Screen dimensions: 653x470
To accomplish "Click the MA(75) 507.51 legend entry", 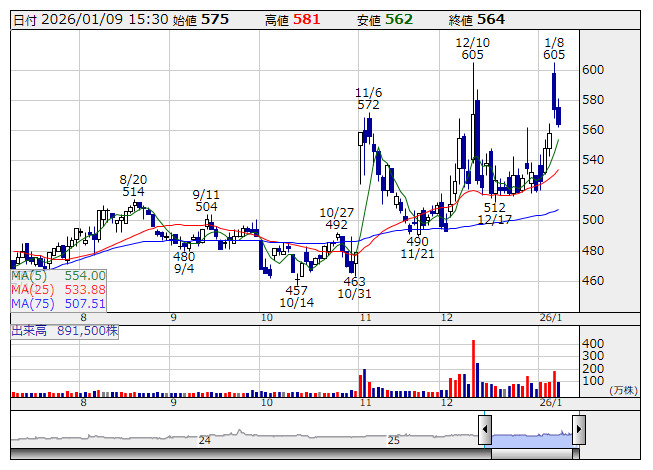I will coord(59,304).
